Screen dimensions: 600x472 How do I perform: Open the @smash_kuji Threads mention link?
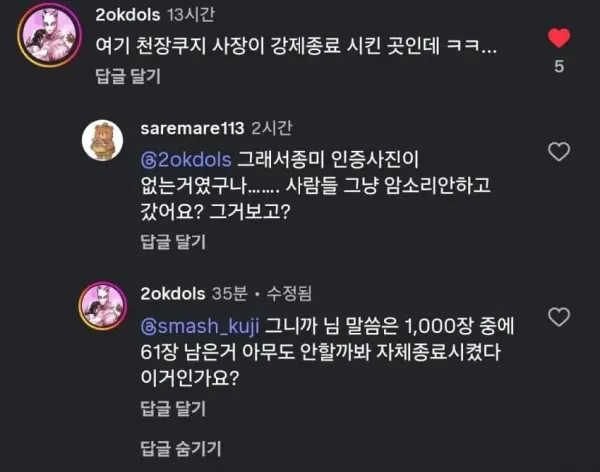(x=200, y=326)
